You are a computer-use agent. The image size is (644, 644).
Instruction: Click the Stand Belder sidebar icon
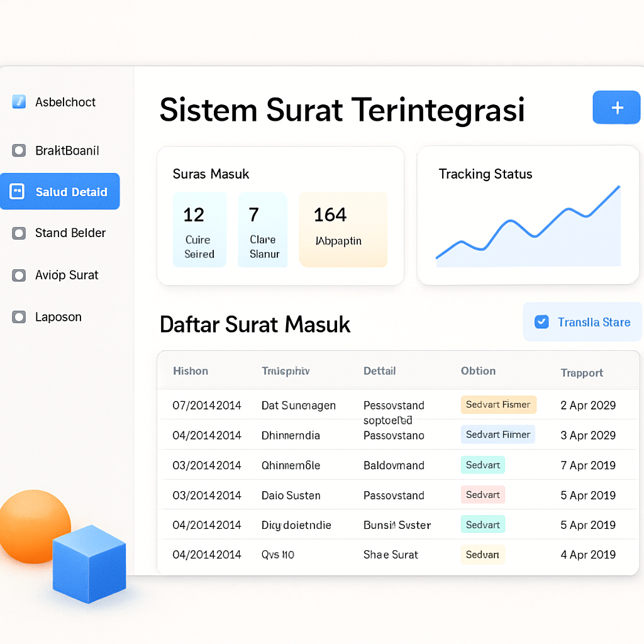click(19, 233)
